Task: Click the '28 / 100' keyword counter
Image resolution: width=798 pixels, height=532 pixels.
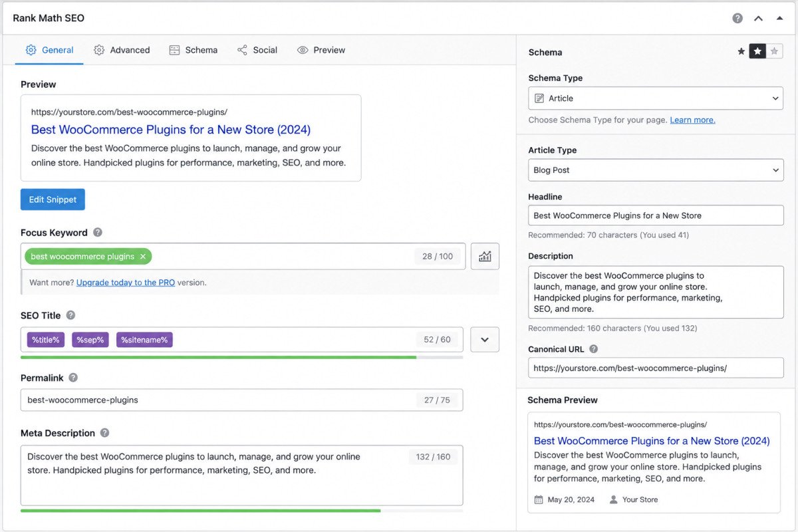Action: [x=438, y=257]
